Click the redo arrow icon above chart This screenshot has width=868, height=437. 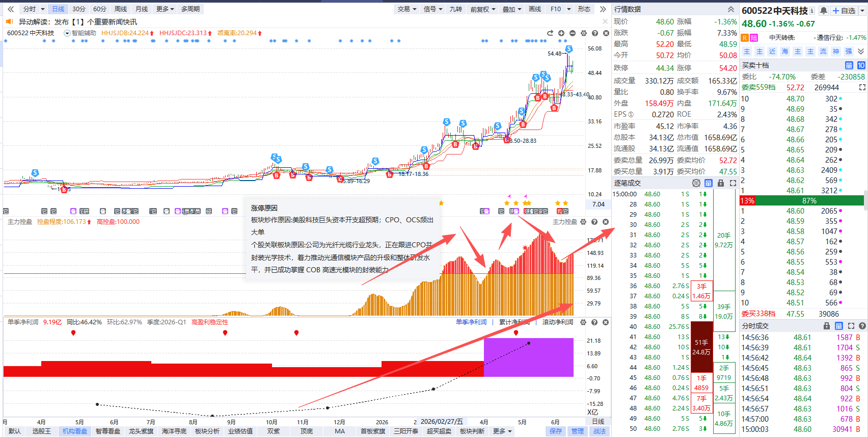tap(550, 33)
